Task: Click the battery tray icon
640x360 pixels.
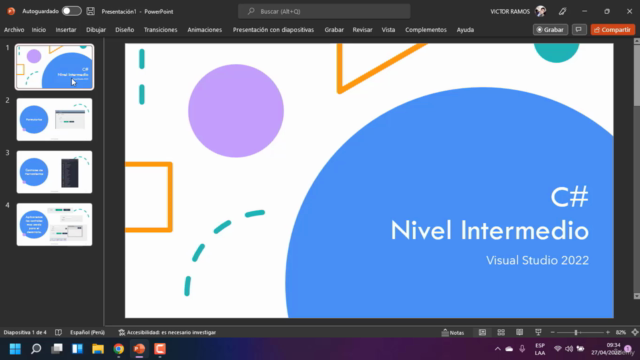Action: (x=580, y=349)
